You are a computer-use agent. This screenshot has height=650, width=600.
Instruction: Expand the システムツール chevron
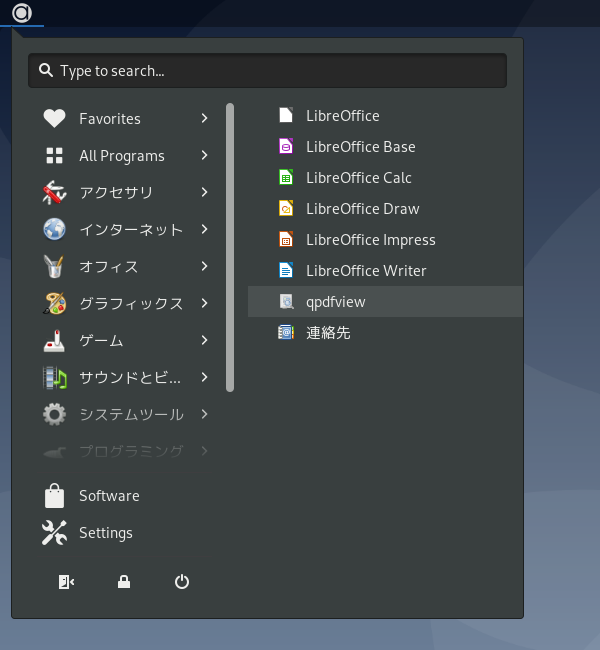pos(204,414)
